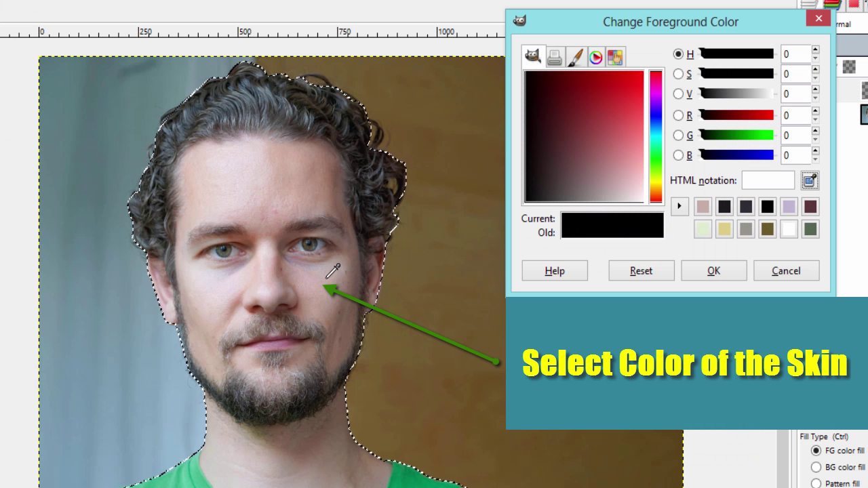Click the Value slider bar
This screenshot has width=868, height=488.
pos(736,94)
